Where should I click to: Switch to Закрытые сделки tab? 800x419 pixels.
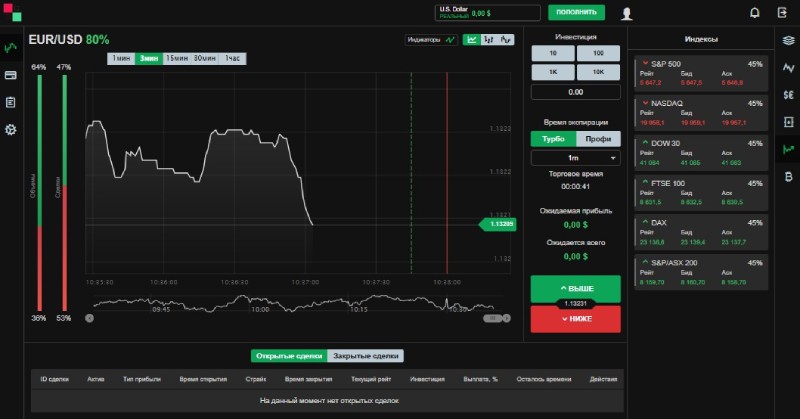click(x=365, y=355)
